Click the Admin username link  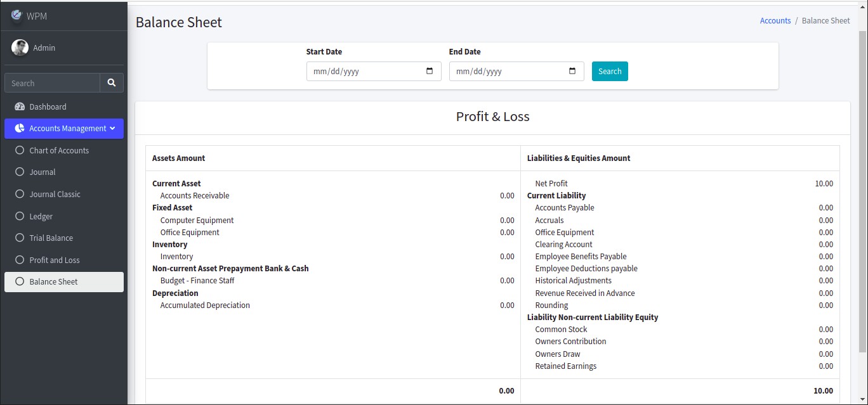click(44, 48)
